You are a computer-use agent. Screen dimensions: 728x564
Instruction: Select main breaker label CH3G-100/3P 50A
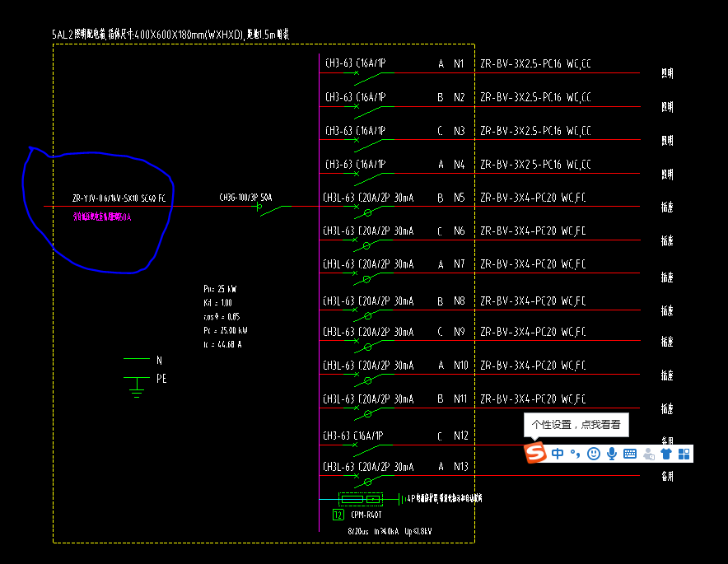click(x=245, y=198)
